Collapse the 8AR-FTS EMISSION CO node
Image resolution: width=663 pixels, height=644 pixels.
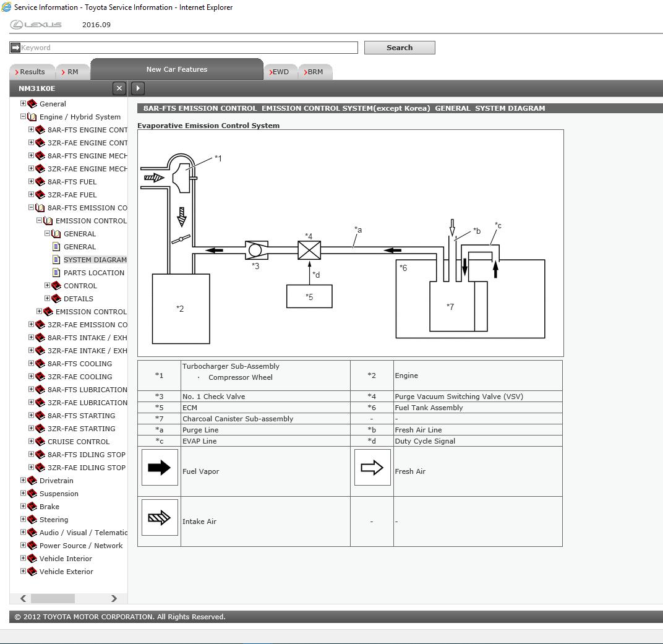point(32,207)
